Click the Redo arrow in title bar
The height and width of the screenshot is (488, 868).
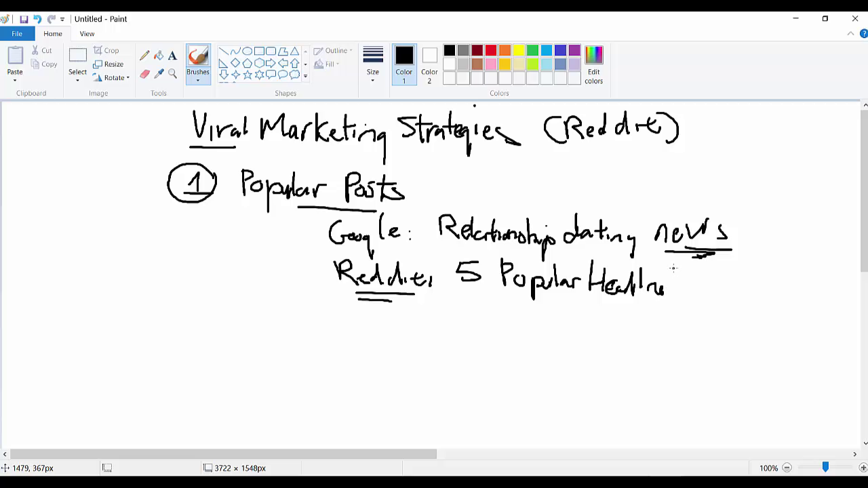tap(51, 19)
